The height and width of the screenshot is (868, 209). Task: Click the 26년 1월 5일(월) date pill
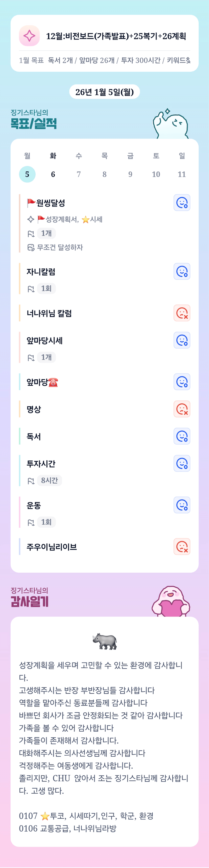(104, 92)
